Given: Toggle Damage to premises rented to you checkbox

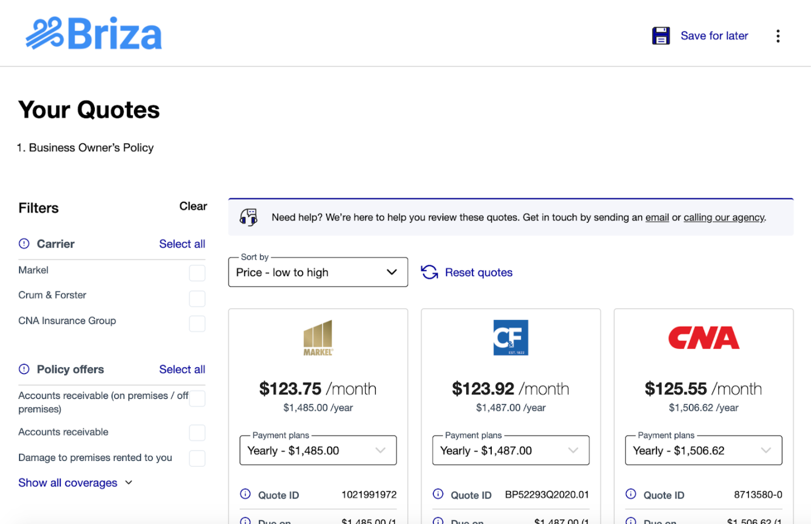Looking at the screenshot, I should [x=197, y=458].
